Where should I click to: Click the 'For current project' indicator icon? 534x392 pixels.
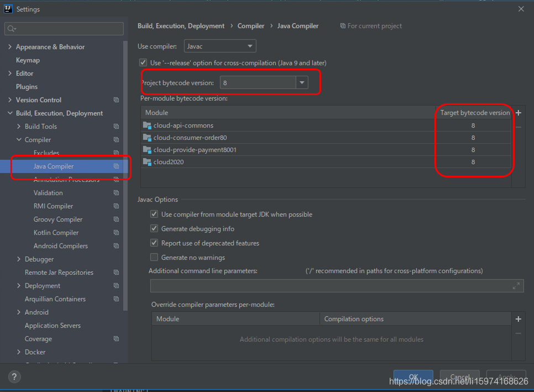(343, 25)
